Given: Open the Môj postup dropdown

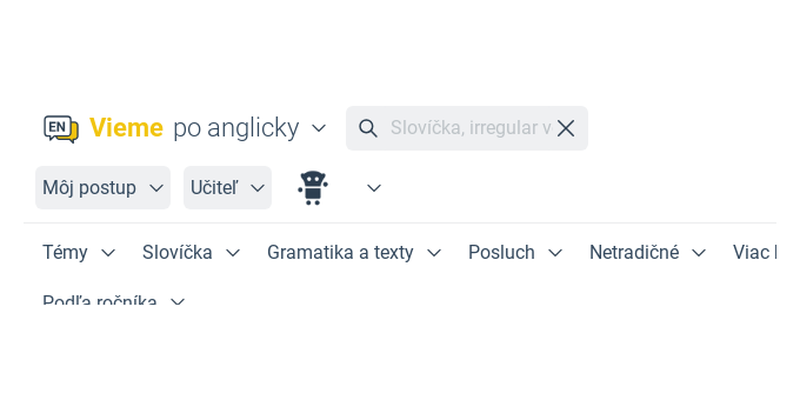Looking at the screenshot, I should 103,188.
